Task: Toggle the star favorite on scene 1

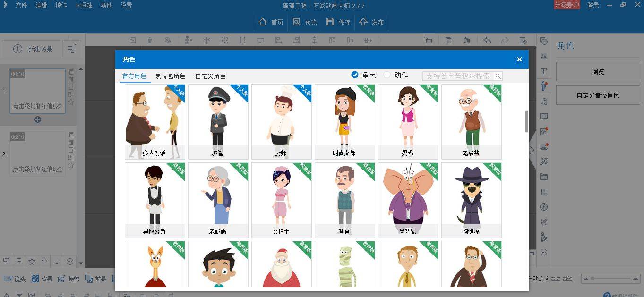Action: click(x=71, y=102)
